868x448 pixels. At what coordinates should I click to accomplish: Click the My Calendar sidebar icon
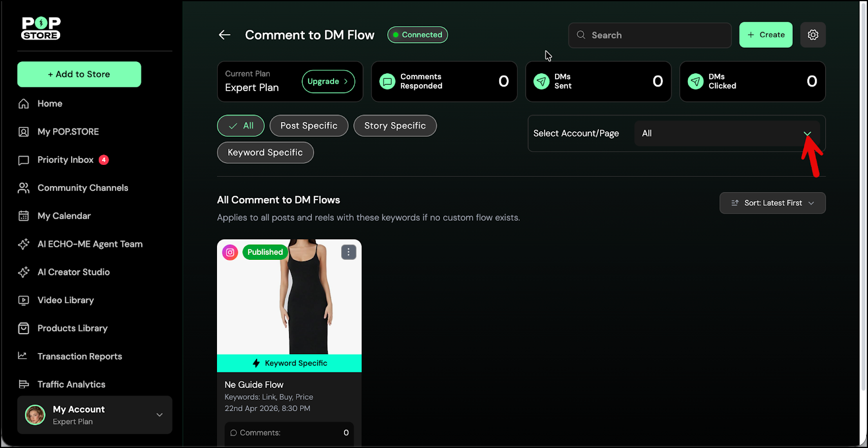coord(23,216)
